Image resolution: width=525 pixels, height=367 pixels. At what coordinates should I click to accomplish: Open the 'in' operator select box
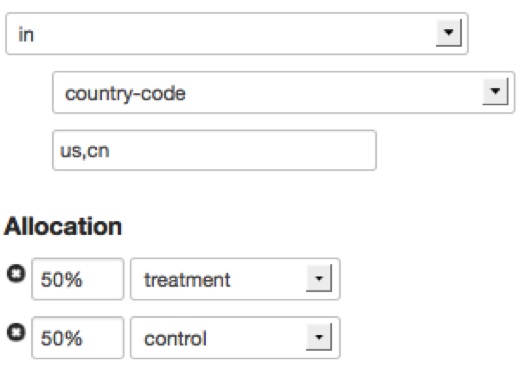click(237, 33)
